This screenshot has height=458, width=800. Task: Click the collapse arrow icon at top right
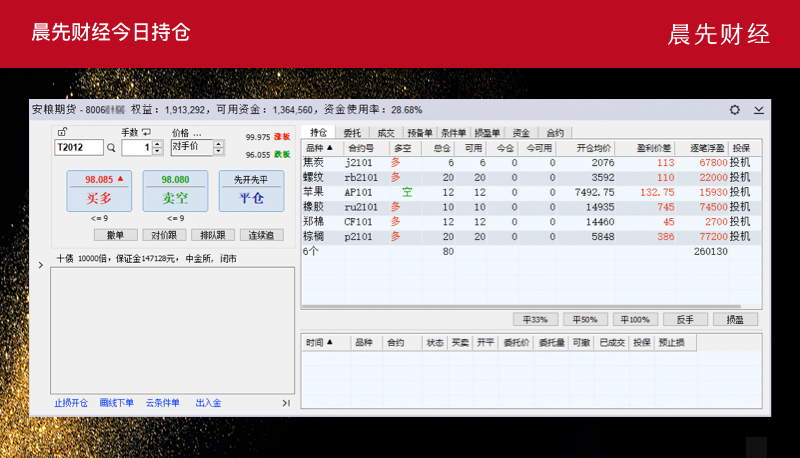point(758,110)
